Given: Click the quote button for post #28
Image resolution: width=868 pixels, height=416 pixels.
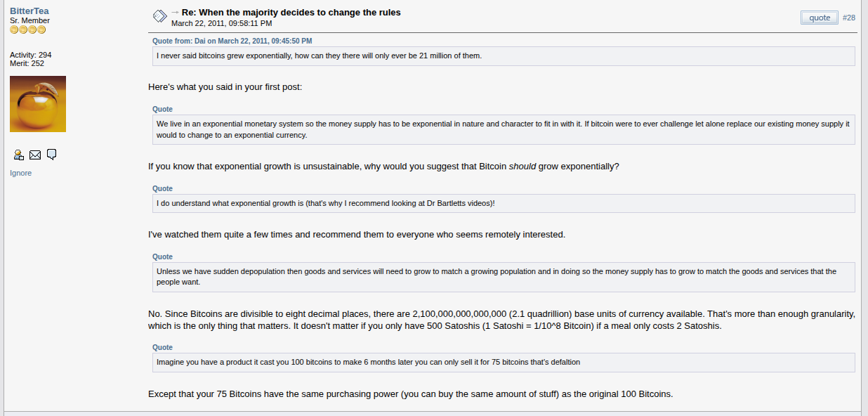Looking at the screenshot, I should pos(820,18).
